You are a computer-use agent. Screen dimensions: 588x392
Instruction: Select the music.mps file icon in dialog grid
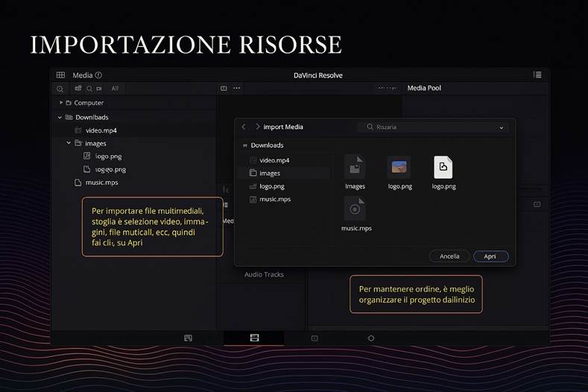356,210
